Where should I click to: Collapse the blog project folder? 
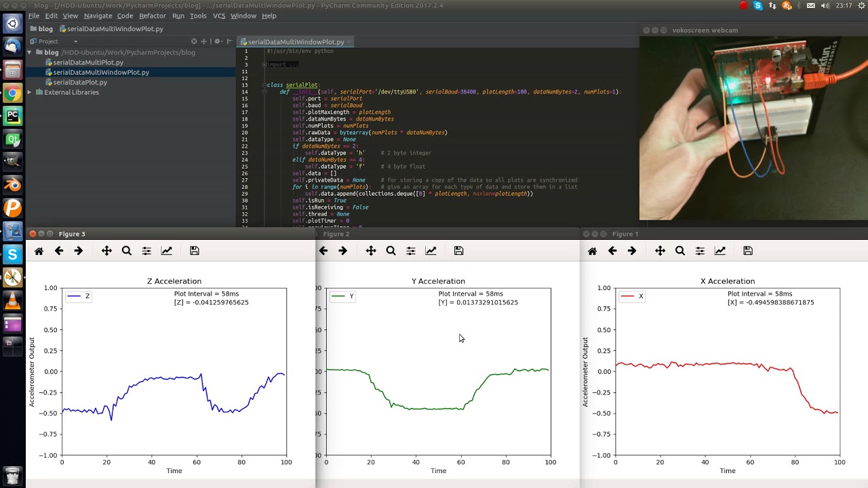(x=30, y=52)
